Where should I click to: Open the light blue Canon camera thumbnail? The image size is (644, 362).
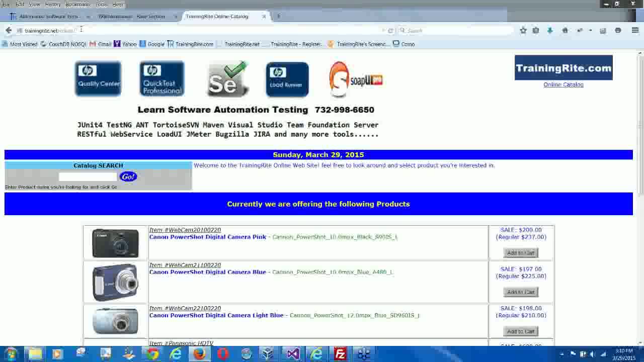click(x=115, y=321)
